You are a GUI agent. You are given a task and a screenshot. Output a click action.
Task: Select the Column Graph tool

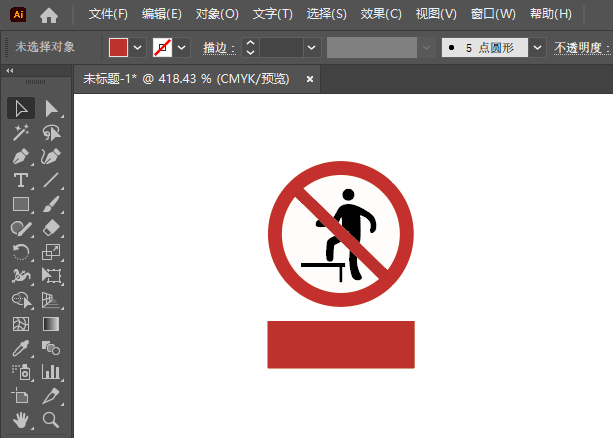(51, 372)
